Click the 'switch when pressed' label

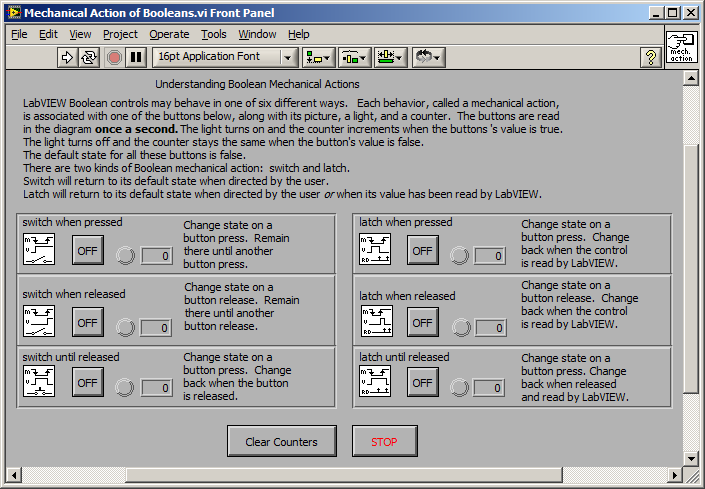pos(72,222)
